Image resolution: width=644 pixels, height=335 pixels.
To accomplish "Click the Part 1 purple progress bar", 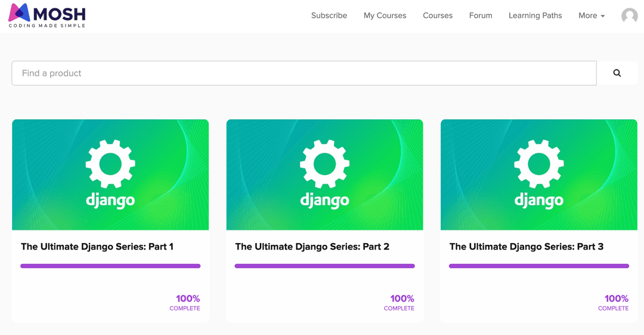I will (x=110, y=266).
